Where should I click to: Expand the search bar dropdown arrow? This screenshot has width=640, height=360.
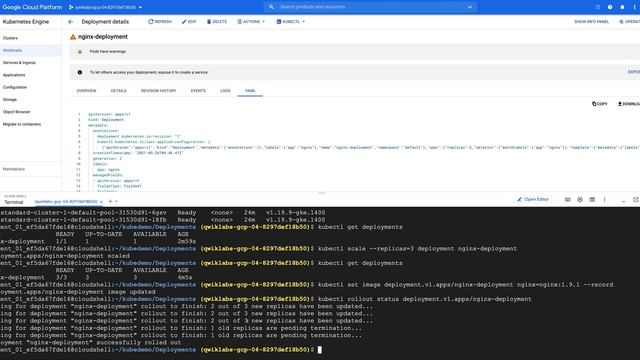pyautogui.click(x=469, y=7)
